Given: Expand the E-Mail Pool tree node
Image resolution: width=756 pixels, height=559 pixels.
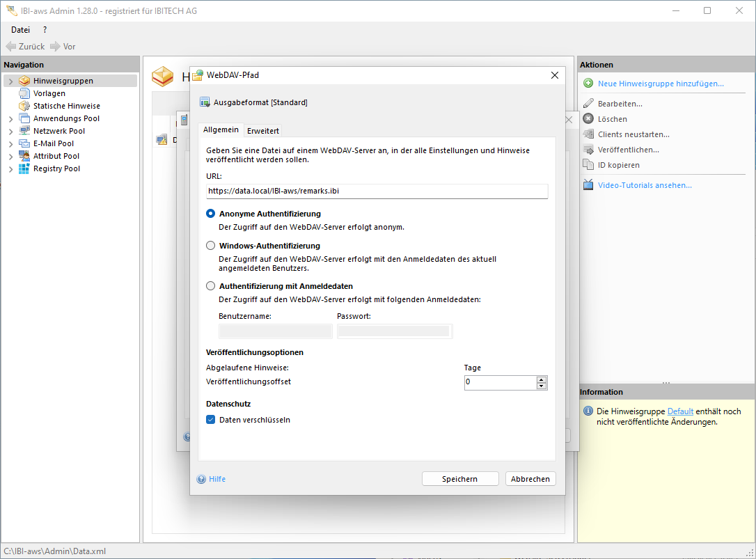Looking at the screenshot, I should 10,144.
